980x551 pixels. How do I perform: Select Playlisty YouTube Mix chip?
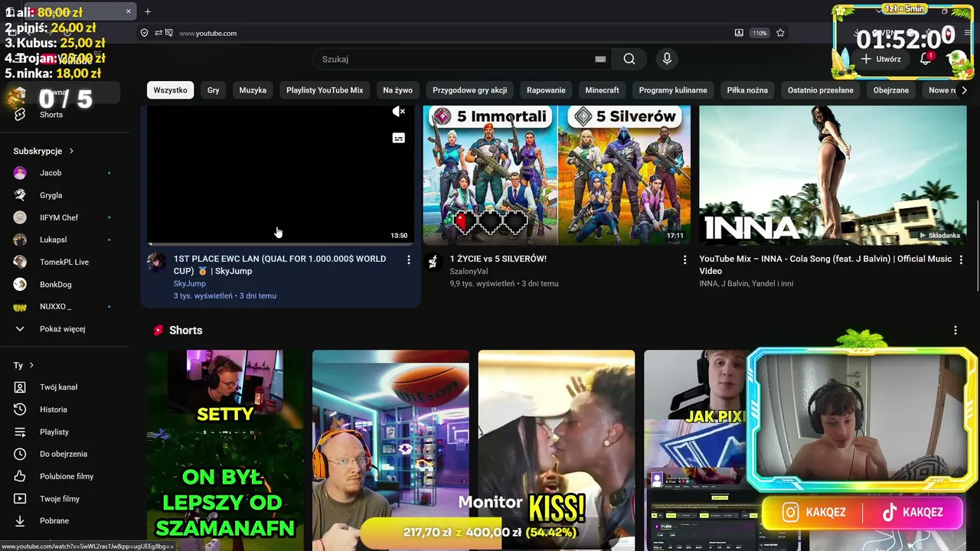[x=325, y=90]
